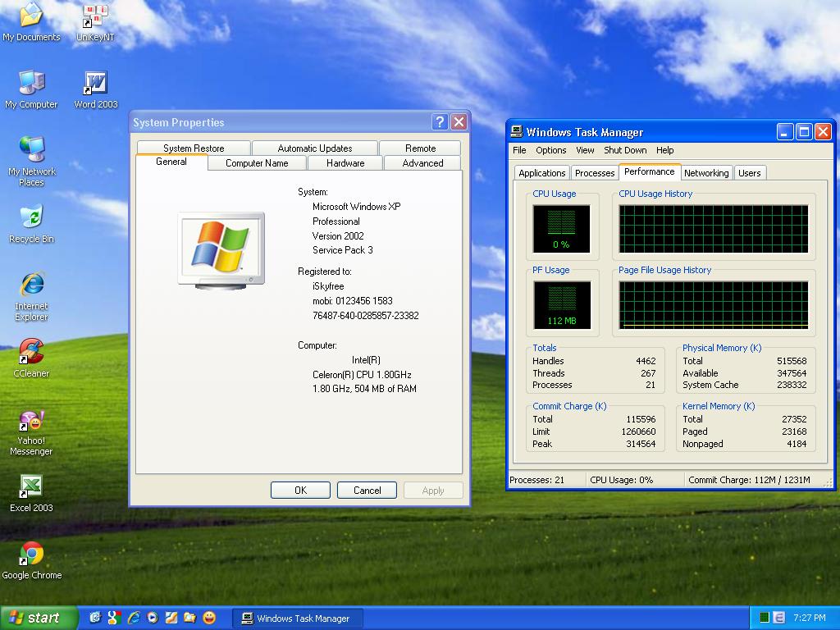Click the Apply button in System Properties
This screenshot has width=840, height=630.
(x=433, y=491)
